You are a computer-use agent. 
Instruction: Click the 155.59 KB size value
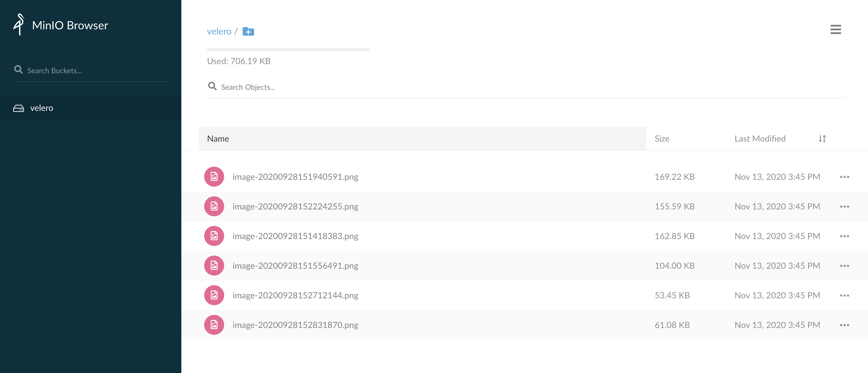pos(675,206)
